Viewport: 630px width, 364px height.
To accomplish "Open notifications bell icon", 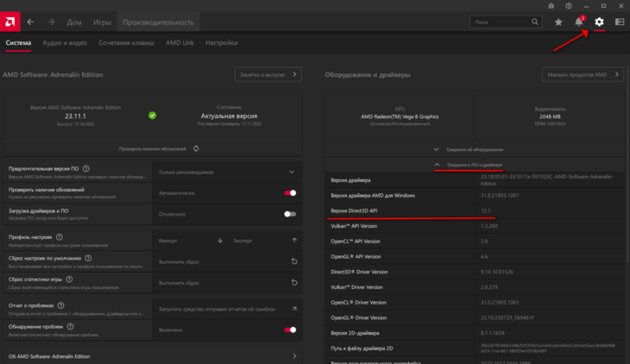I will pyautogui.click(x=579, y=22).
